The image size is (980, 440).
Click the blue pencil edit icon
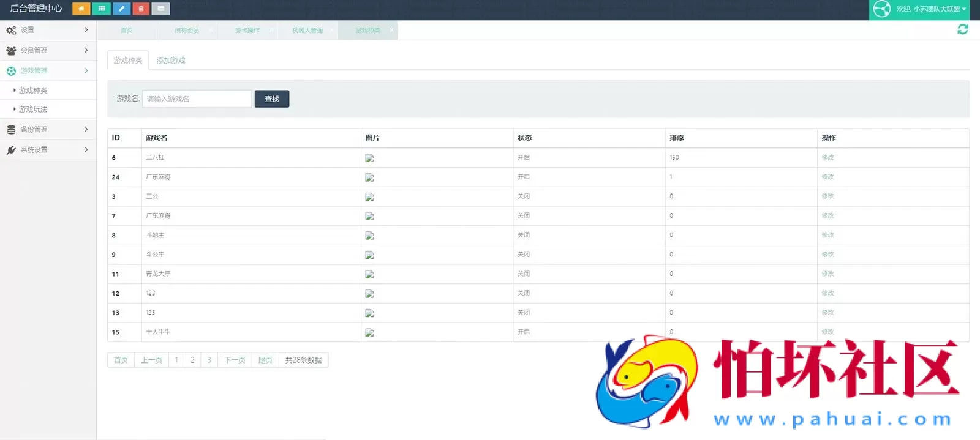pos(121,9)
